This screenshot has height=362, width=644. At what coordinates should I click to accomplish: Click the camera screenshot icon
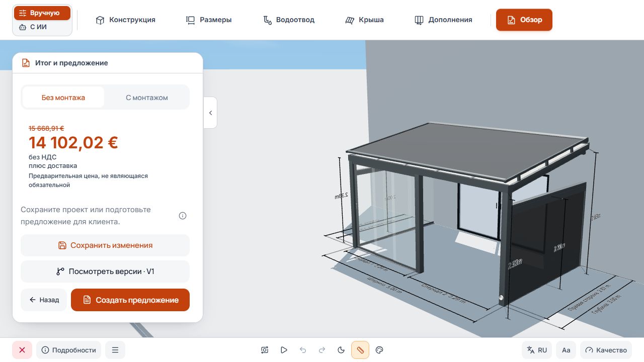pyautogui.click(x=265, y=350)
